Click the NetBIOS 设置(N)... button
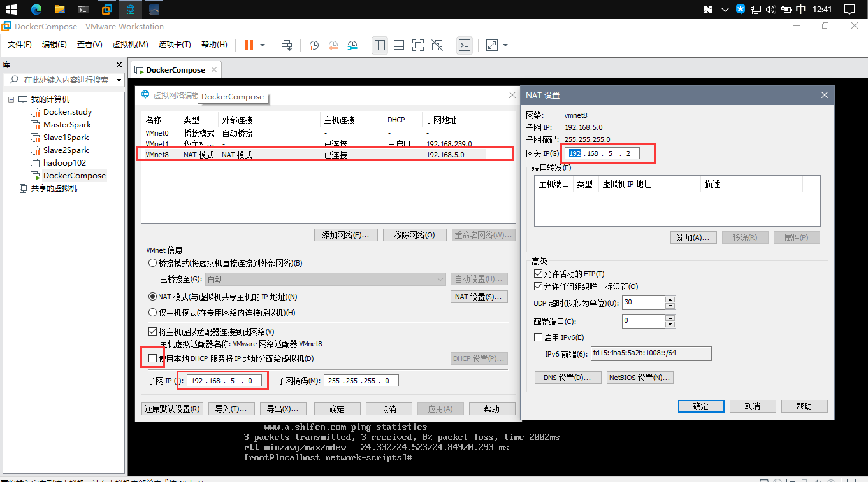Screen dimensions: 868x482 tap(640, 378)
